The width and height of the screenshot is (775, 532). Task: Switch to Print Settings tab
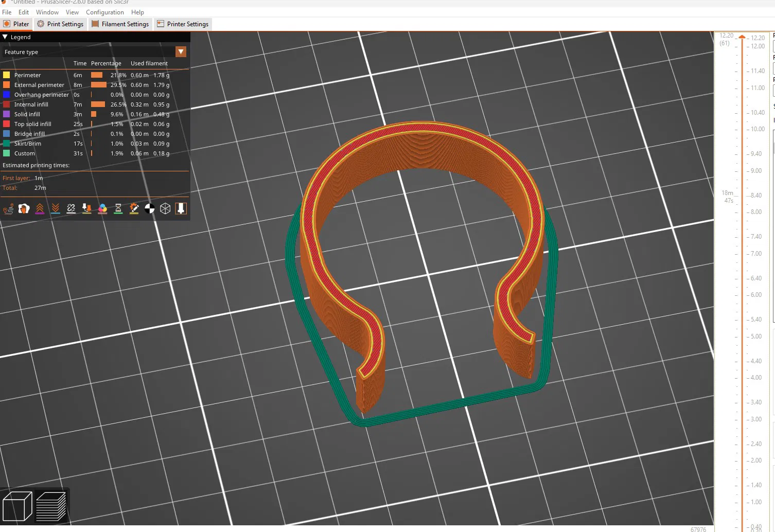[x=60, y=24]
